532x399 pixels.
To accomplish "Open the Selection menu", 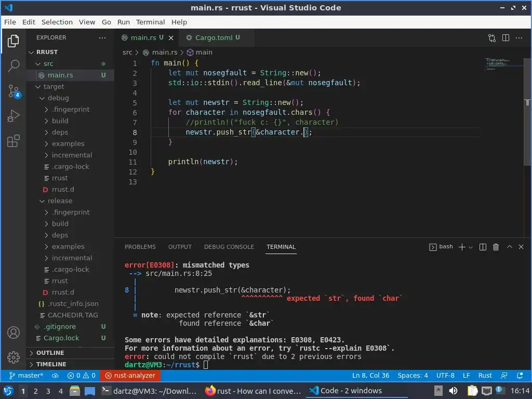I will (57, 22).
